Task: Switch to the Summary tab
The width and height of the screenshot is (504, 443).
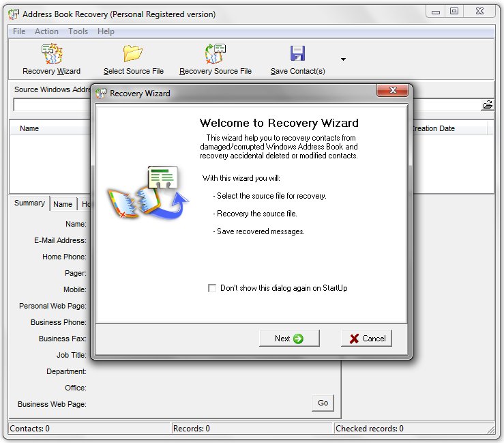Action: [x=29, y=203]
